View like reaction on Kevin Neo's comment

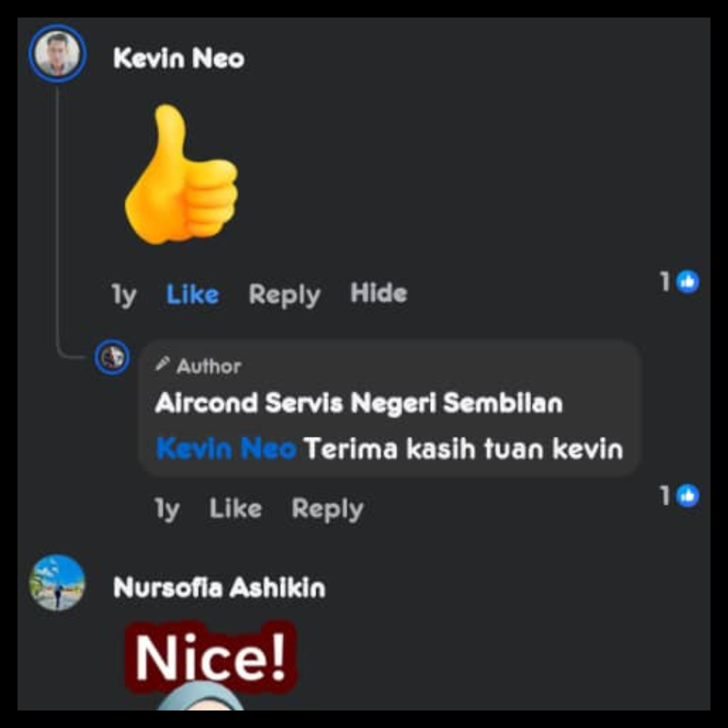coord(688,282)
